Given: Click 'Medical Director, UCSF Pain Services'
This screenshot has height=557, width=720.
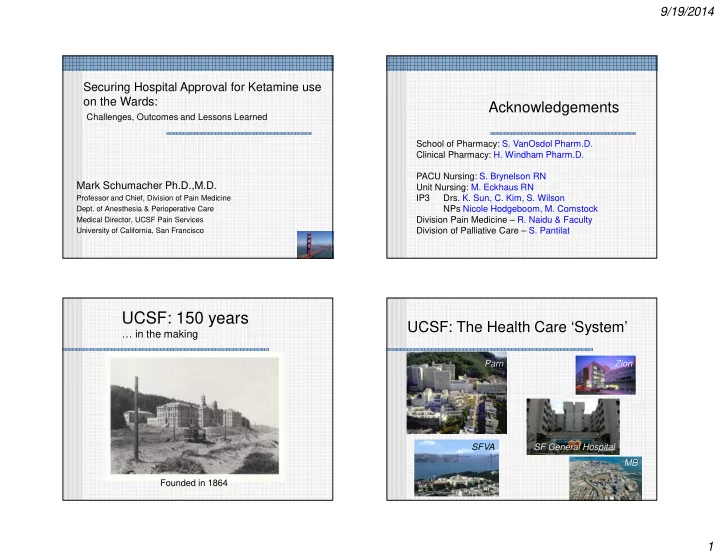Looking at the screenshot, I should pyautogui.click(x=140, y=219).
